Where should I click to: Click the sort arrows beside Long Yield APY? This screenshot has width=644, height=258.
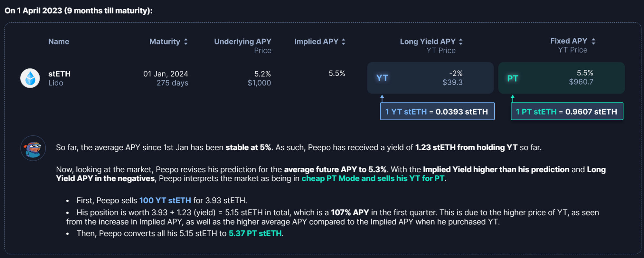[x=461, y=42]
